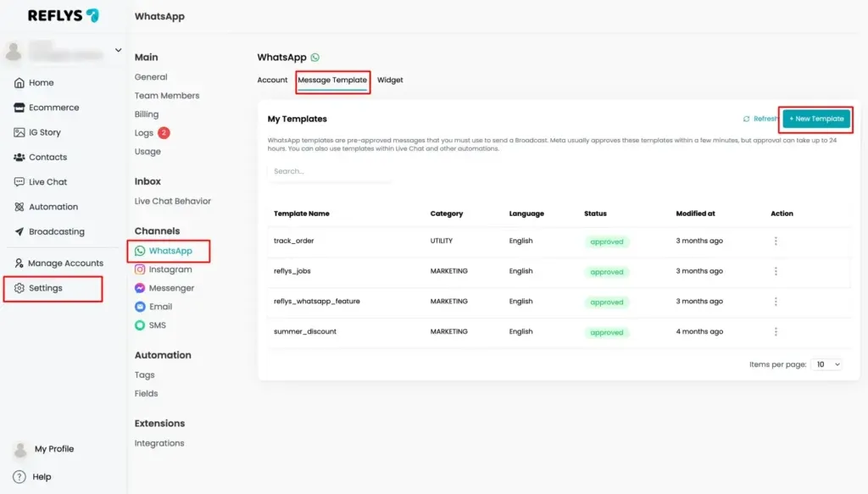This screenshot has width=868, height=494.
Task: Switch to the Account tab
Action: pos(272,80)
